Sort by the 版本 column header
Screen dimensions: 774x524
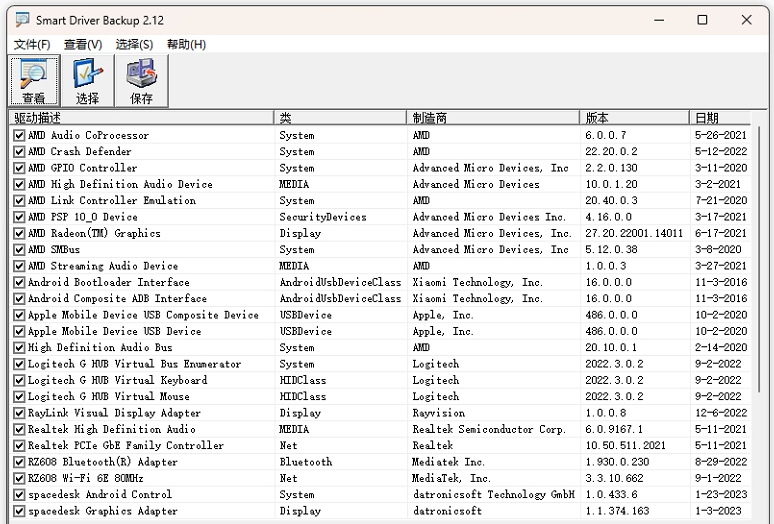click(634, 117)
